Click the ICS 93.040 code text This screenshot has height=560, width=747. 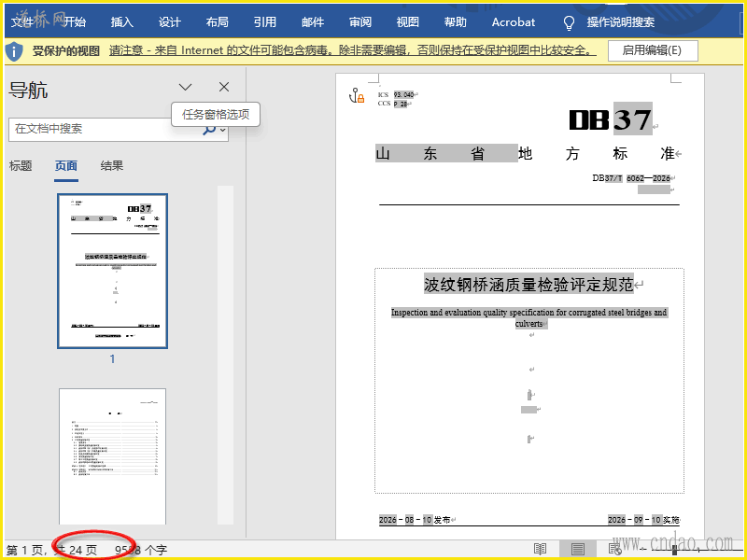(x=396, y=95)
